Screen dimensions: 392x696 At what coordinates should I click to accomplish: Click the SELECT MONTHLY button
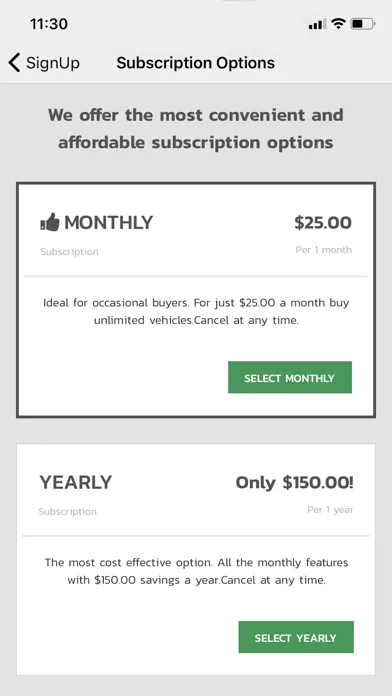click(290, 377)
